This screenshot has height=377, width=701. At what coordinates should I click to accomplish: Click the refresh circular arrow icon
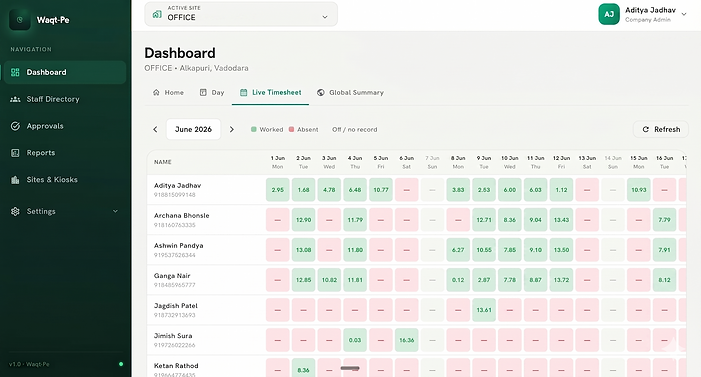coord(646,129)
